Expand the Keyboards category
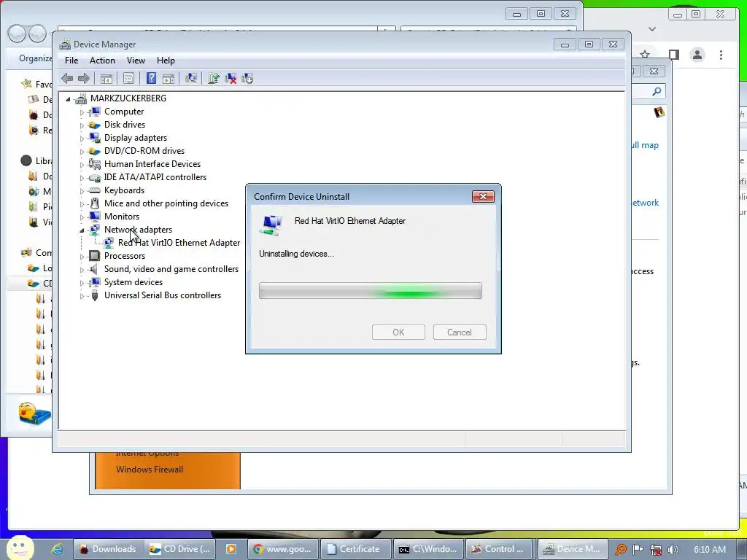 [82, 191]
